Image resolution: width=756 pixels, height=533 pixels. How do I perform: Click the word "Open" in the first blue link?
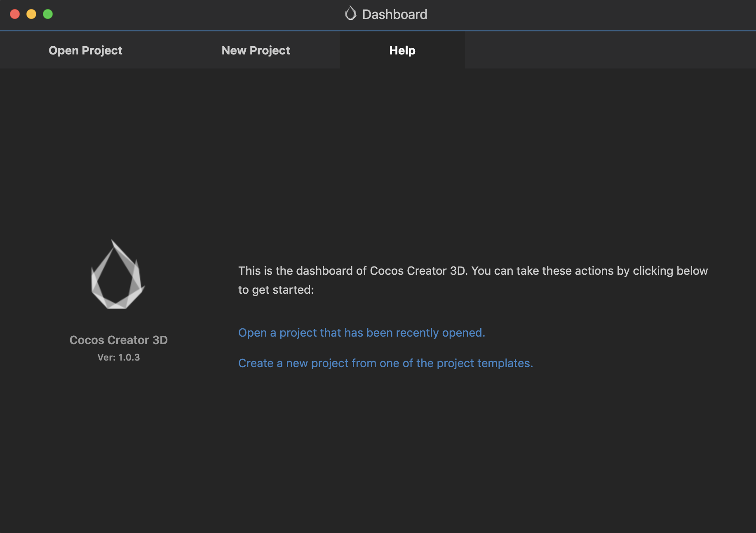pyautogui.click(x=253, y=333)
